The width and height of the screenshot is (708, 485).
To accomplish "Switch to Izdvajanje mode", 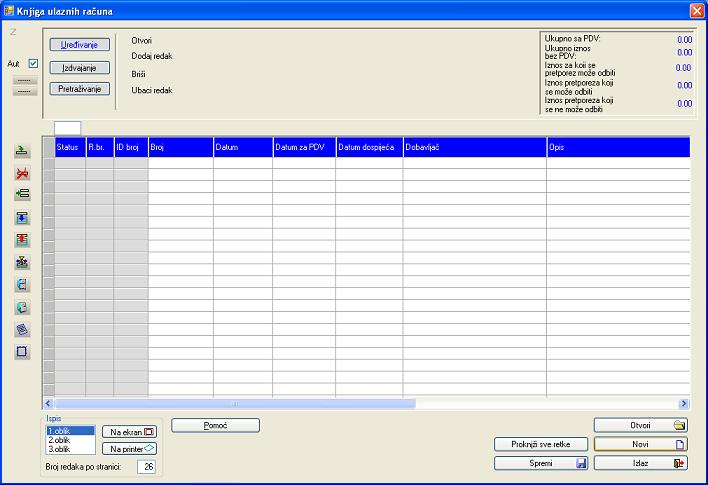I will tap(79, 67).
